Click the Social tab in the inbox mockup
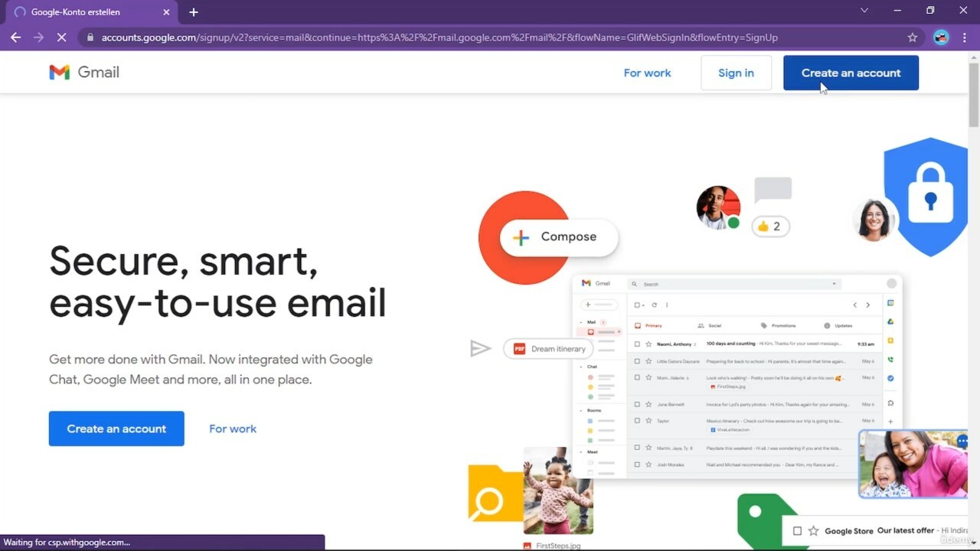The image size is (980, 551). click(710, 325)
